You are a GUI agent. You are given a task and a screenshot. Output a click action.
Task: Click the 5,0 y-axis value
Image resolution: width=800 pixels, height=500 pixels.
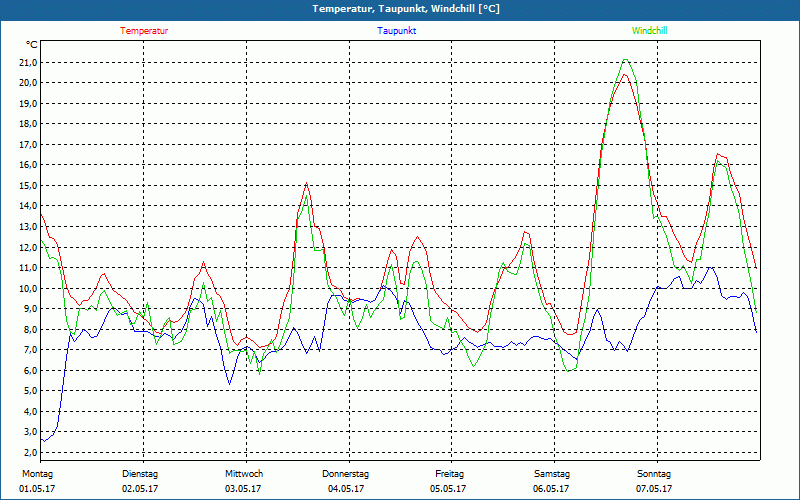coord(30,391)
